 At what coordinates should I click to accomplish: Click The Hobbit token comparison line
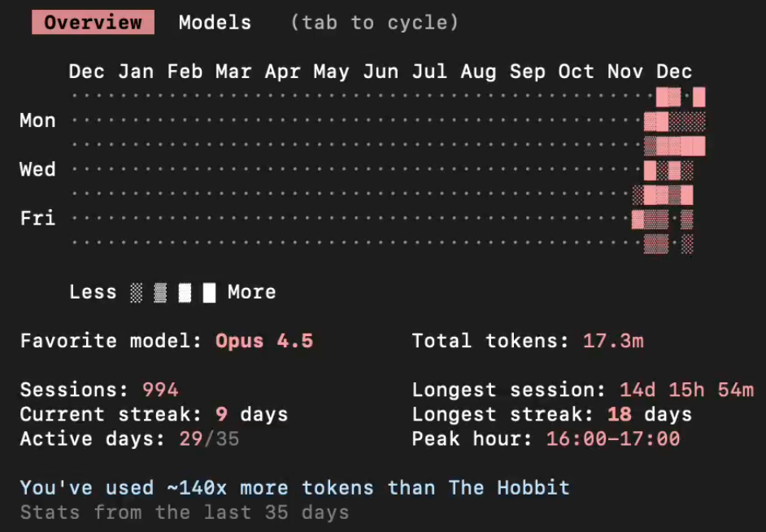point(295,488)
